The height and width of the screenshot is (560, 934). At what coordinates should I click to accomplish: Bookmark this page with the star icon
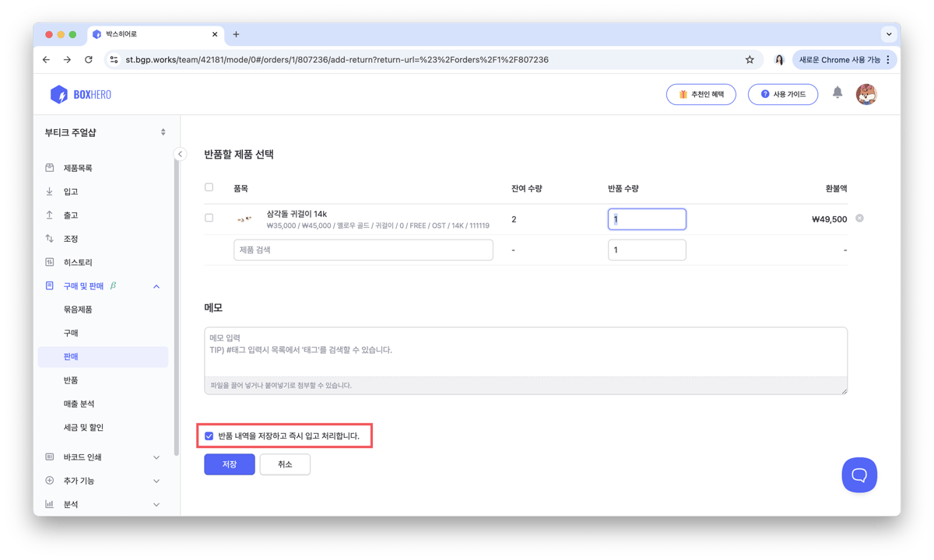click(750, 59)
